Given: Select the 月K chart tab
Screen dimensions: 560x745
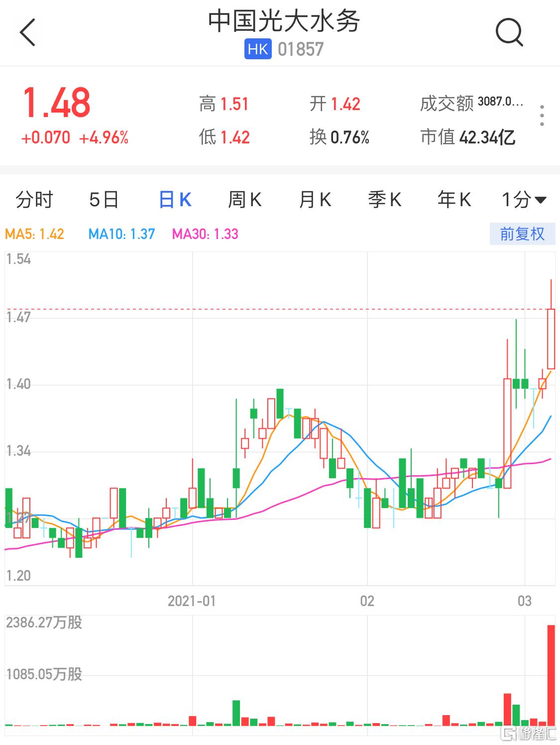Looking at the screenshot, I should (315, 200).
